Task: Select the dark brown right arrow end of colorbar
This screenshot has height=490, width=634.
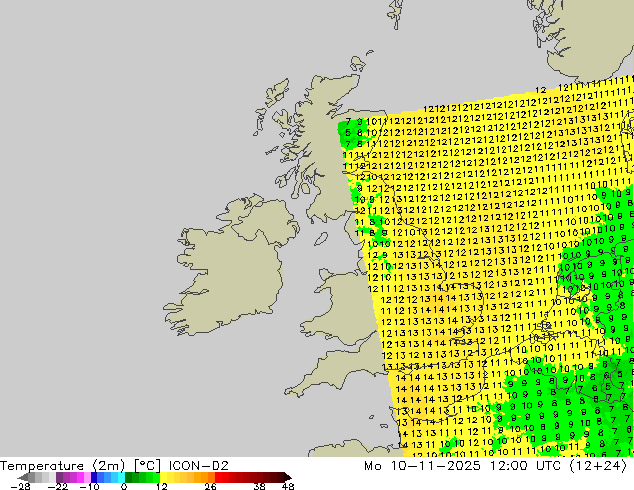Action: coord(288,477)
